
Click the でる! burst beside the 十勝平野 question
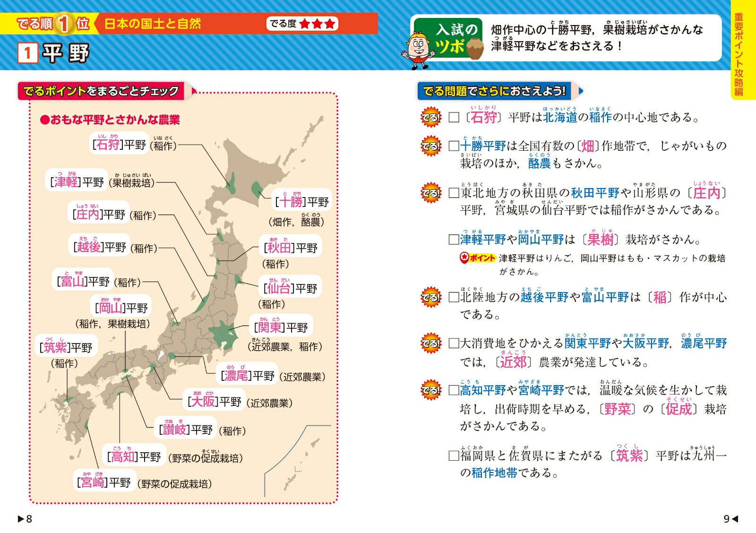pos(430,146)
